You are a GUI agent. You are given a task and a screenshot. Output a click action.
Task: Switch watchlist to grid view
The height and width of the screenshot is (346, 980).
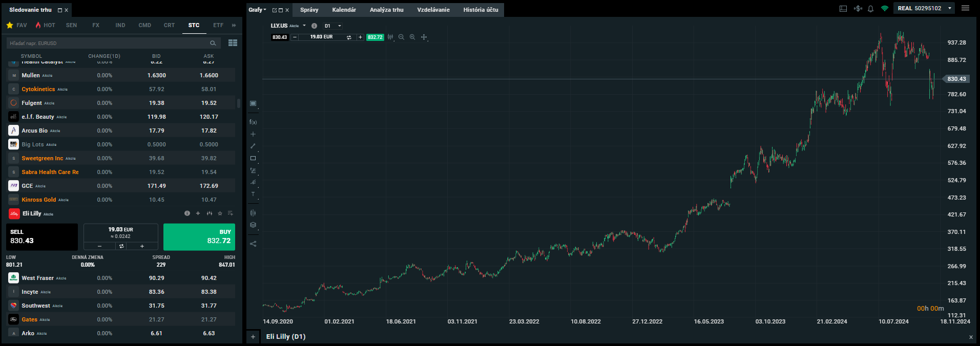pyautogui.click(x=233, y=43)
